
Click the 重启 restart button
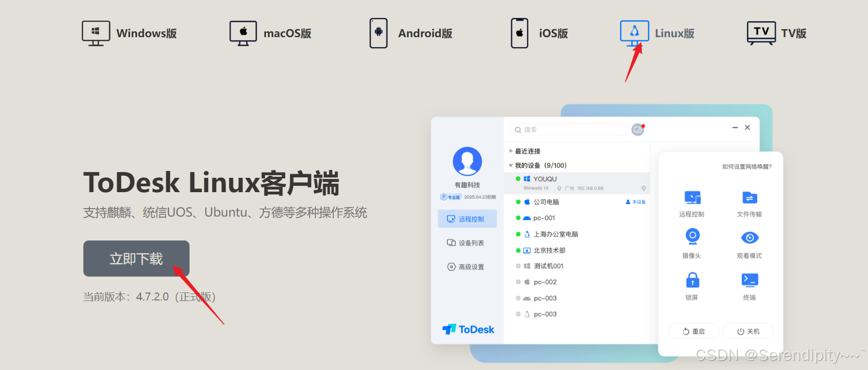pos(693,331)
